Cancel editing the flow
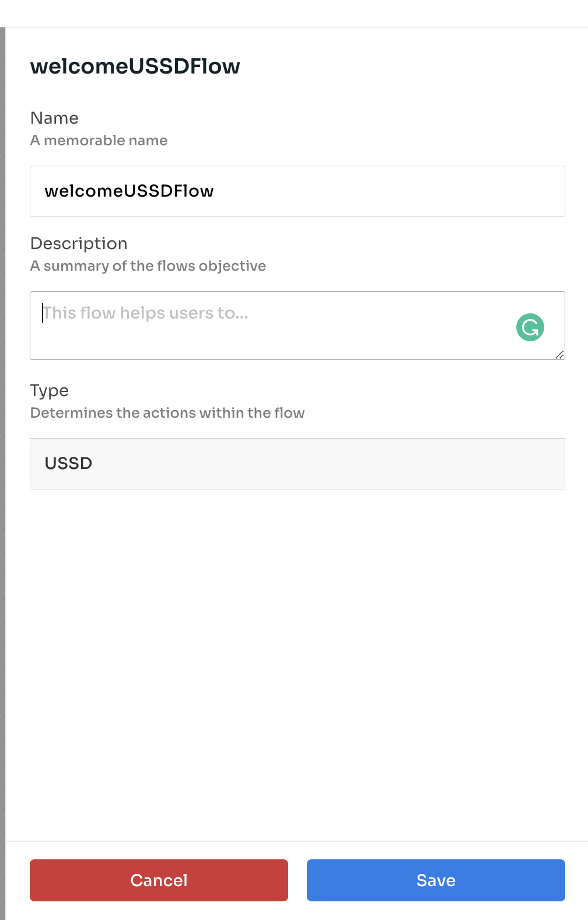Viewport: 588px width, 920px height. click(x=158, y=880)
